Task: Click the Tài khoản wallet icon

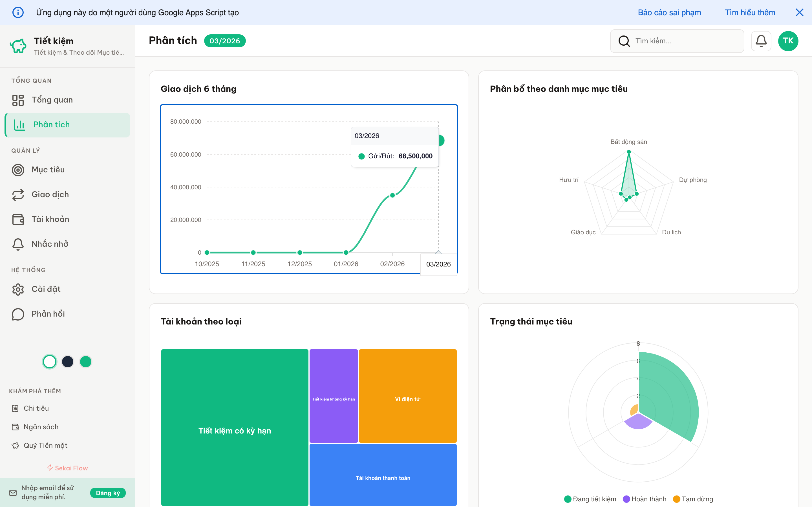Action: (x=18, y=220)
